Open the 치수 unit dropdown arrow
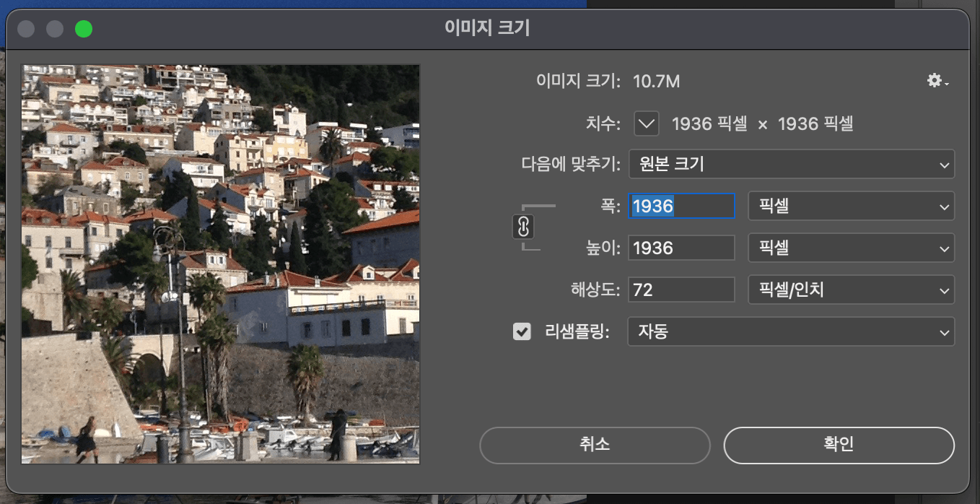 coord(647,123)
